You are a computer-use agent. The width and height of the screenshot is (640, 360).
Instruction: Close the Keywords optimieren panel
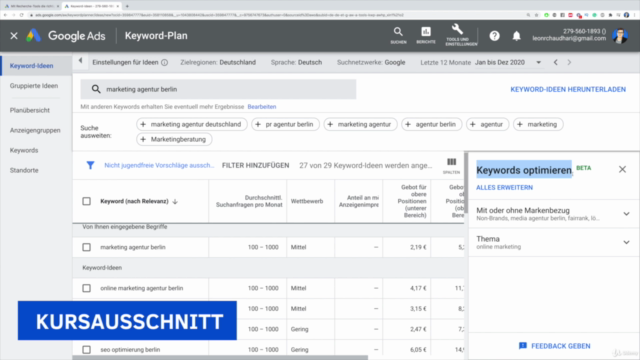pos(622,169)
